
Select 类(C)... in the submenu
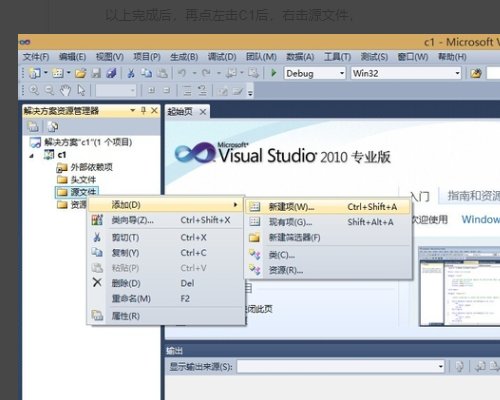click(328, 255)
